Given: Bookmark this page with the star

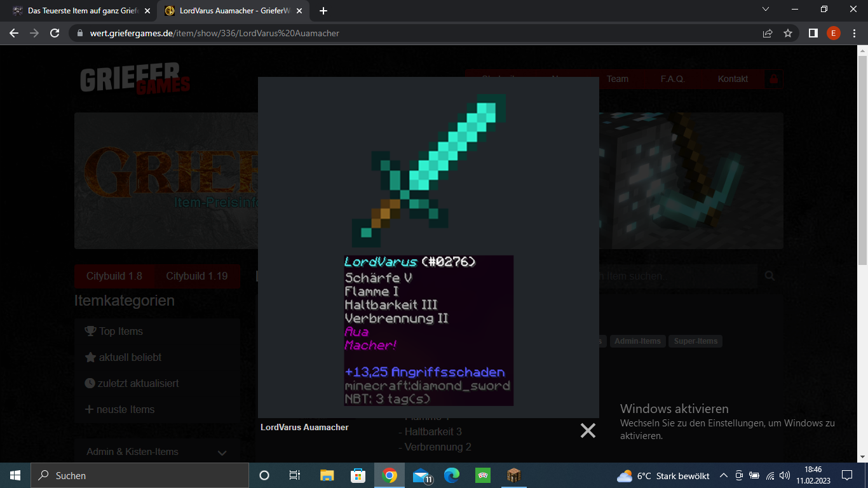Looking at the screenshot, I should point(788,33).
